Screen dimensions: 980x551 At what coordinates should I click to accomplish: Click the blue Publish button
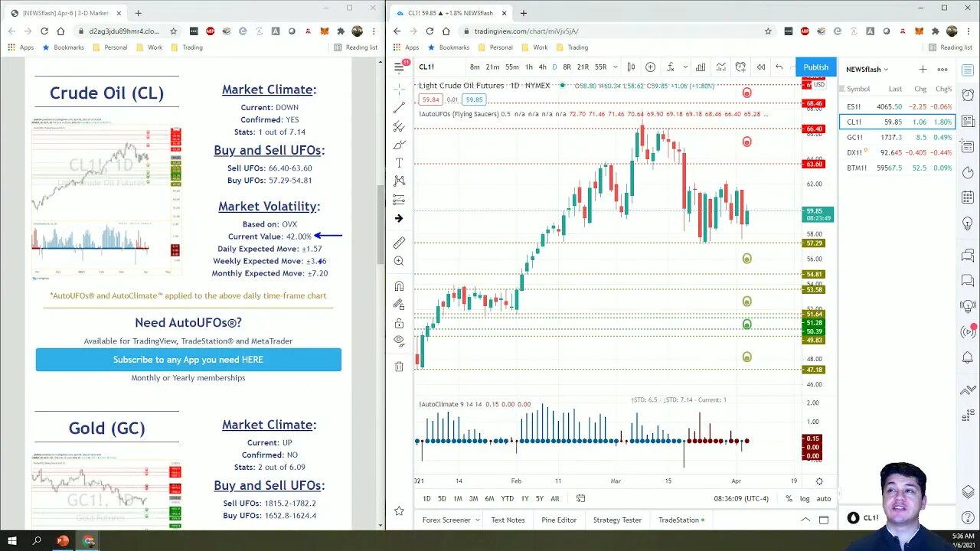pyautogui.click(x=815, y=67)
